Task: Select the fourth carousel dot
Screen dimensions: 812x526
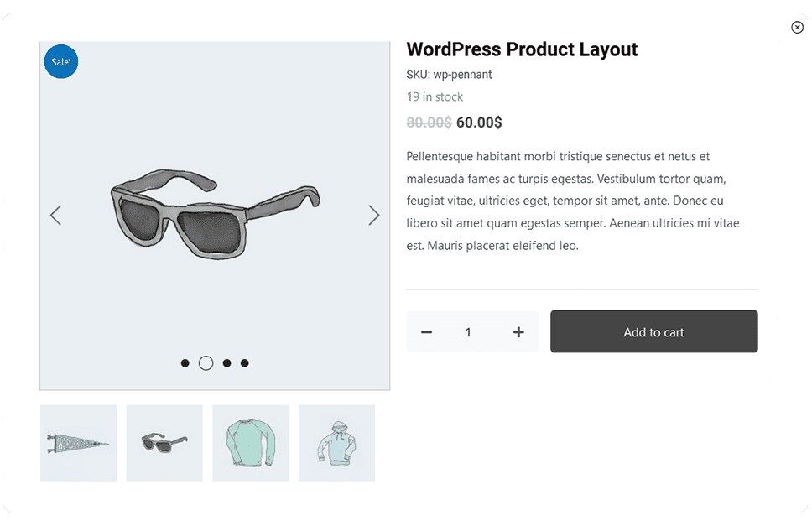Action: click(x=245, y=363)
